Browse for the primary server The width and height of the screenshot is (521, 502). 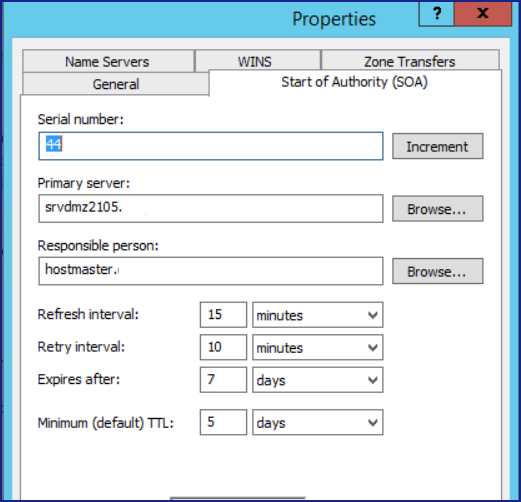click(x=437, y=209)
